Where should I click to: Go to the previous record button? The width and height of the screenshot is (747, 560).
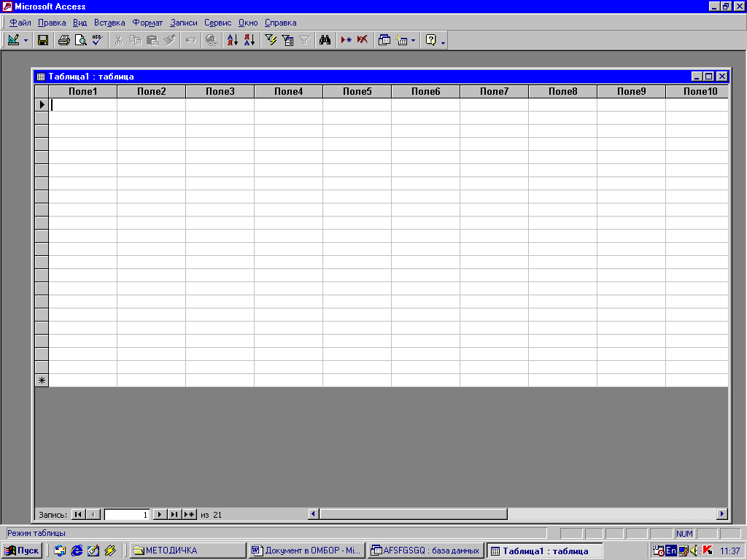93,514
